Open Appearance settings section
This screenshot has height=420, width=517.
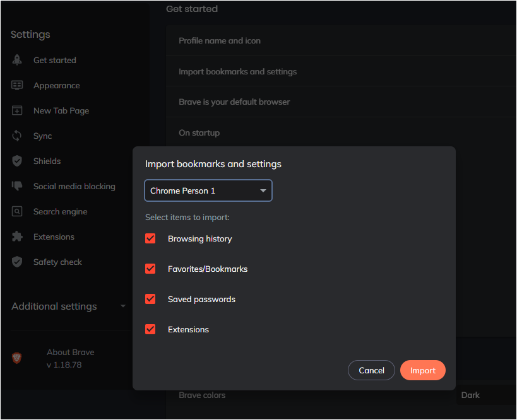[x=57, y=85]
